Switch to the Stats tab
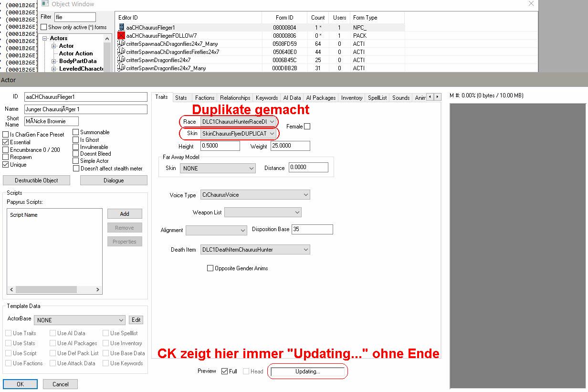Screen dimensions: 588x392 [x=181, y=98]
